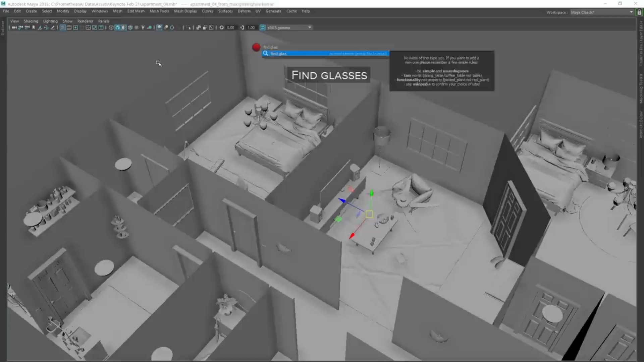The height and width of the screenshot is (362, 644).
Task: Open the Modify menu
Action: click(63, 11)
